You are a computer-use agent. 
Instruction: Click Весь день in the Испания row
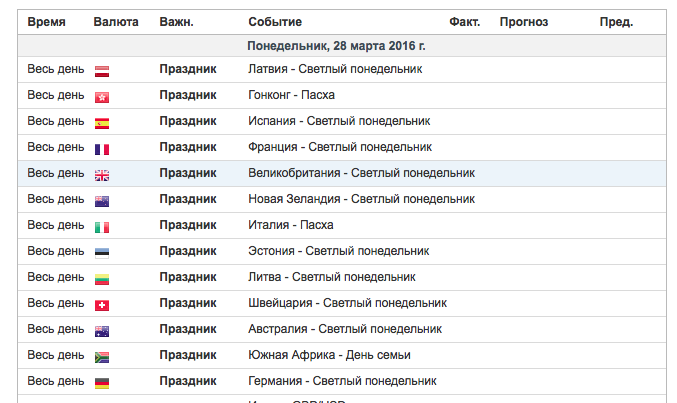click(56, 121)
